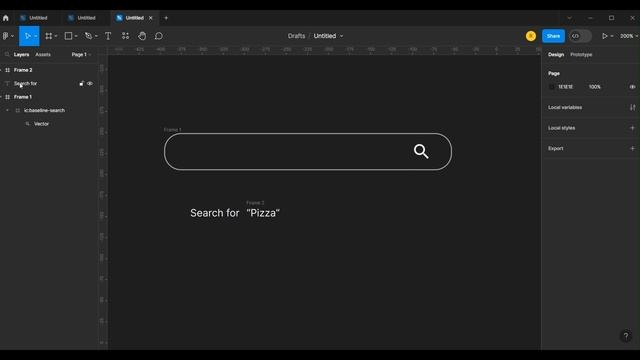Image resolution: width=640 pixels, height=360 pixels.
Task: Open Frame tool options dropdown
Action: point(56,36)
